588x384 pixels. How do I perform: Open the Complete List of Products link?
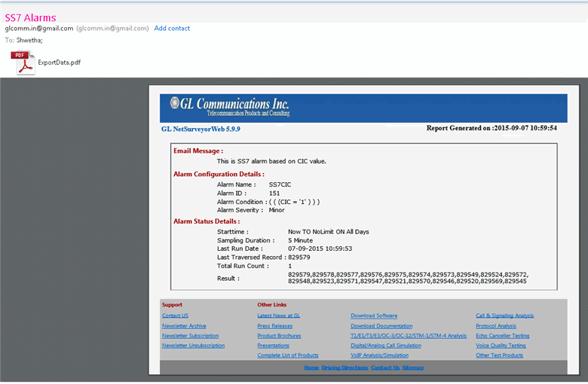coord(288,355)
